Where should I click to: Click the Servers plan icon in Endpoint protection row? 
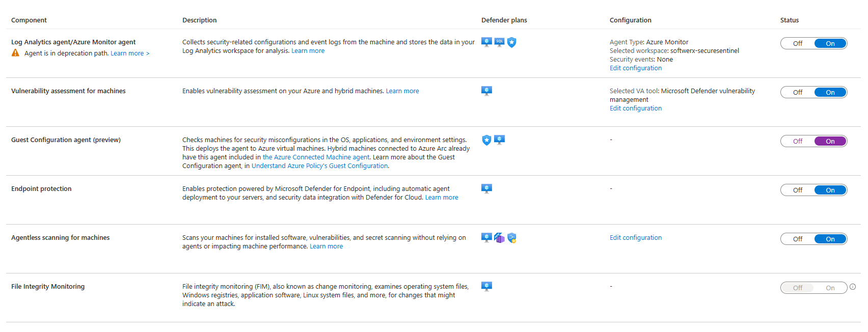(486, 189)
